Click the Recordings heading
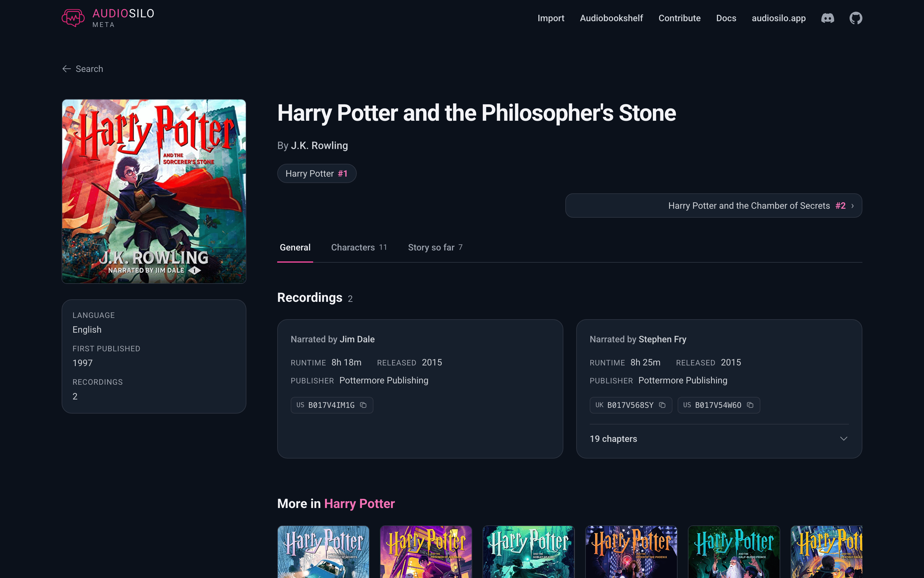This screenshot has width=924, height=578. 310,297
